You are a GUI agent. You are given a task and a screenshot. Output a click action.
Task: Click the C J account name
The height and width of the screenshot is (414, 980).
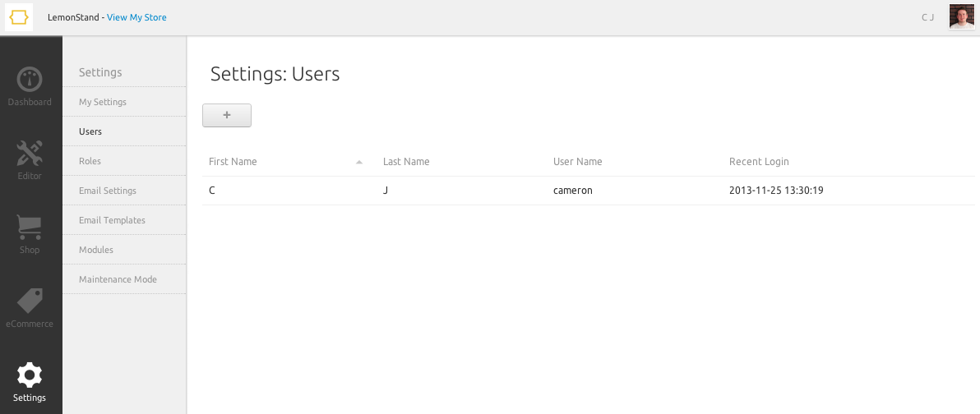click(x=927, y=17)
